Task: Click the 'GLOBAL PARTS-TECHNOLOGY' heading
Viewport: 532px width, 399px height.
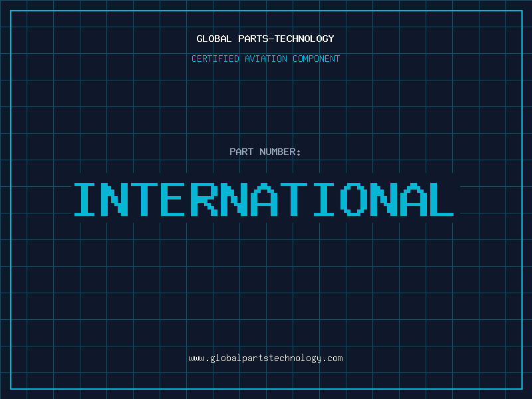Action: tap(265, 39)
